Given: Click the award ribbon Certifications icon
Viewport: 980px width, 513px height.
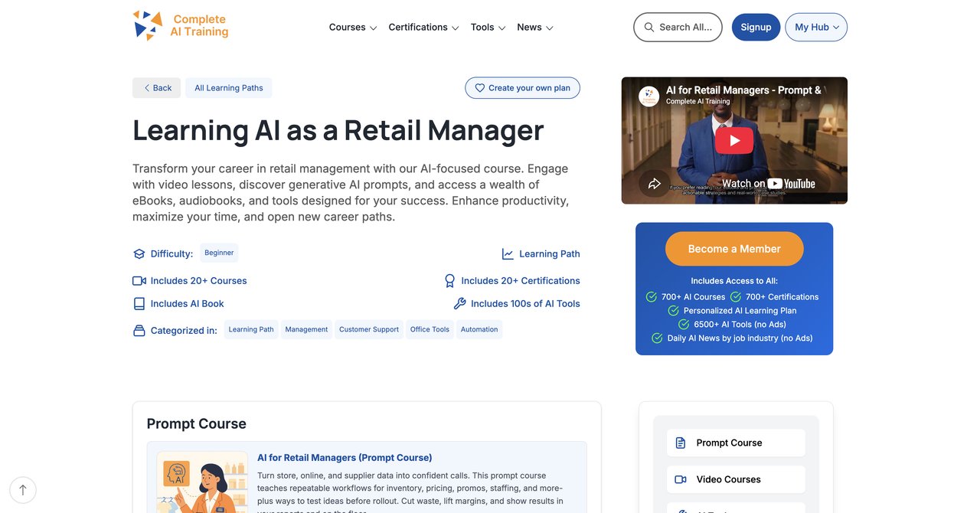Looking at the screenshot, I should point(450,281).
